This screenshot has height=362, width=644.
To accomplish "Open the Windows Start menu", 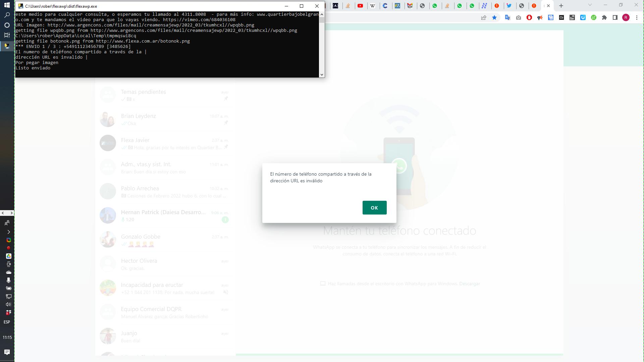I will tap(7, 5).
